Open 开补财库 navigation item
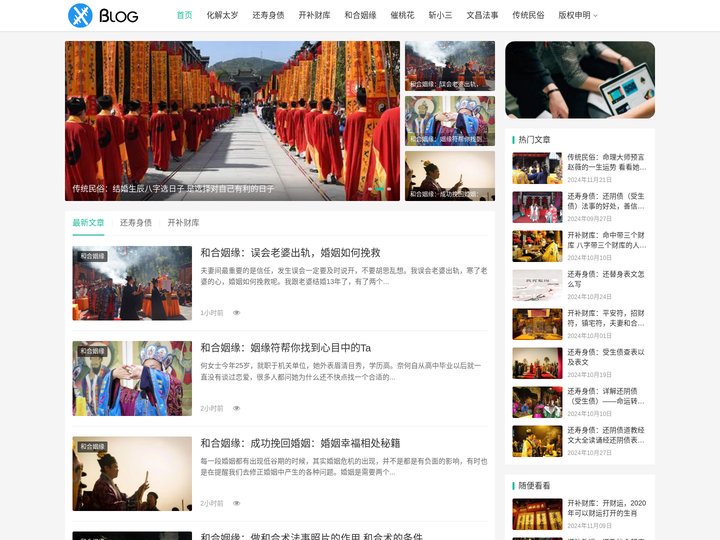Image resolution: width=720 pixels, height=540 pixels. [314, 15]
